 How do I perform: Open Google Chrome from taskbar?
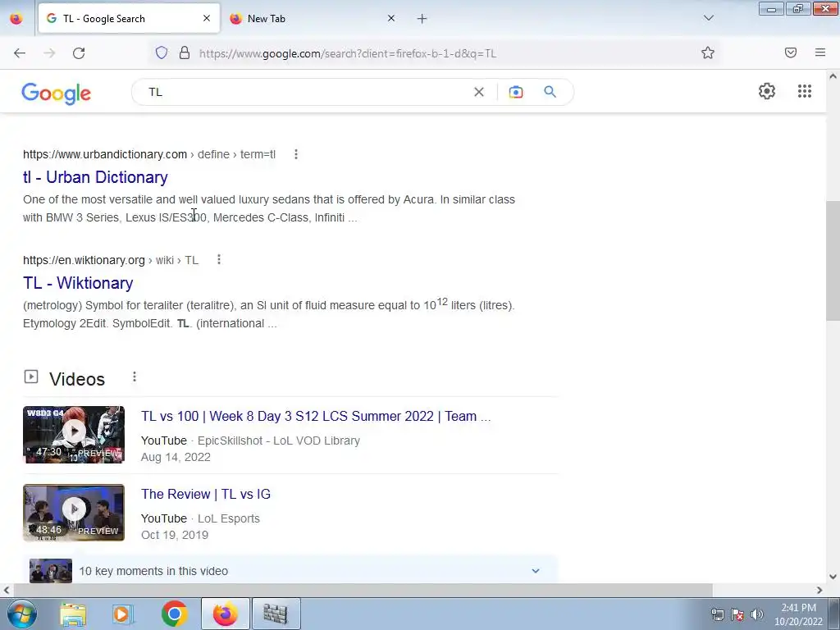click(174, 614)
